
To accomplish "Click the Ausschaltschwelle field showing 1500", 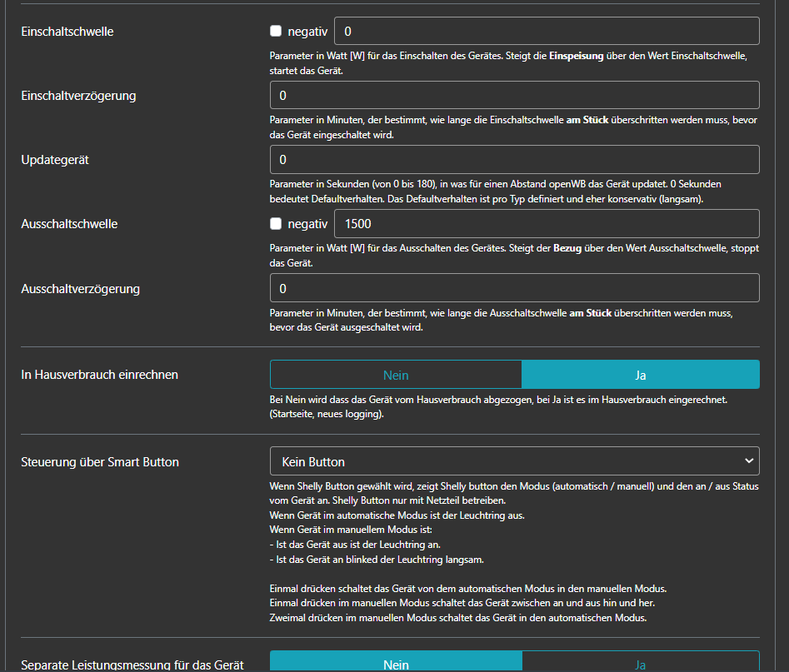I will [547, 224].
